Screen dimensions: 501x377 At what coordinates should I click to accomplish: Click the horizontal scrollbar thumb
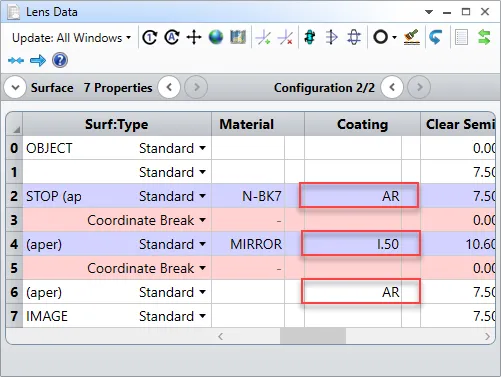[x=313, y=336]
